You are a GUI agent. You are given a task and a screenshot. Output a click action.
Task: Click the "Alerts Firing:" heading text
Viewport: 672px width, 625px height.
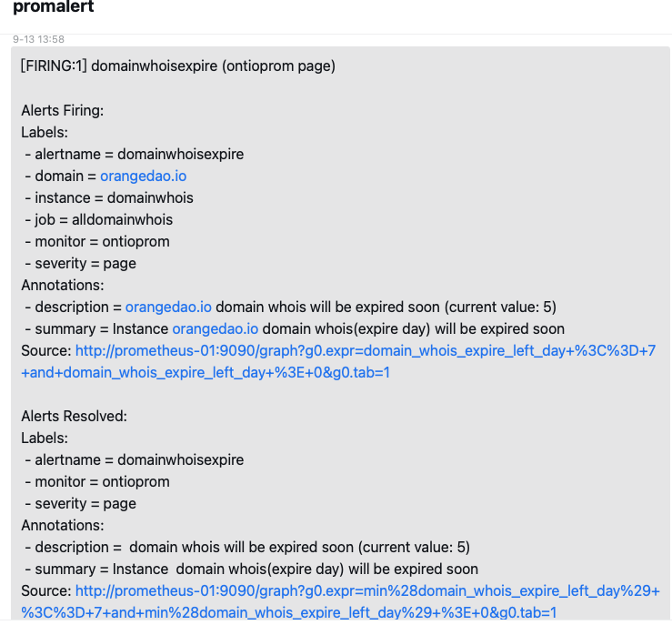[63, 110]
